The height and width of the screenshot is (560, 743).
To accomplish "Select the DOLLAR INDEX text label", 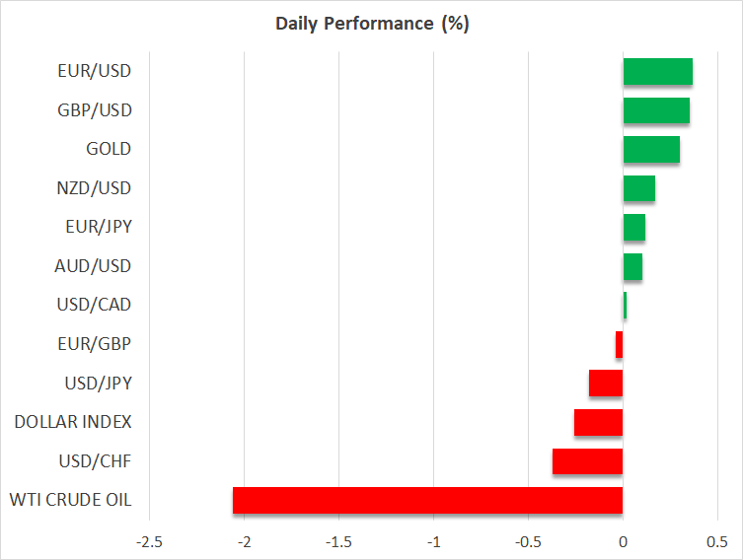I will pos(73,422).
